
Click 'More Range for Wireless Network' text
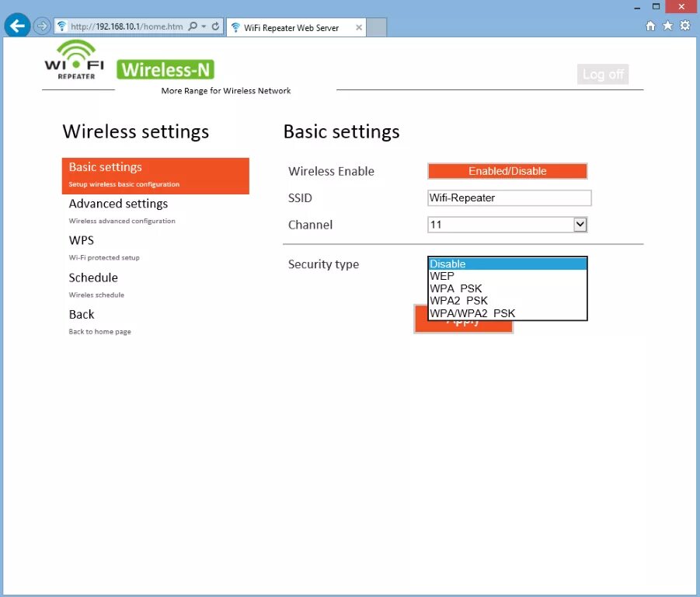point(226,91)
